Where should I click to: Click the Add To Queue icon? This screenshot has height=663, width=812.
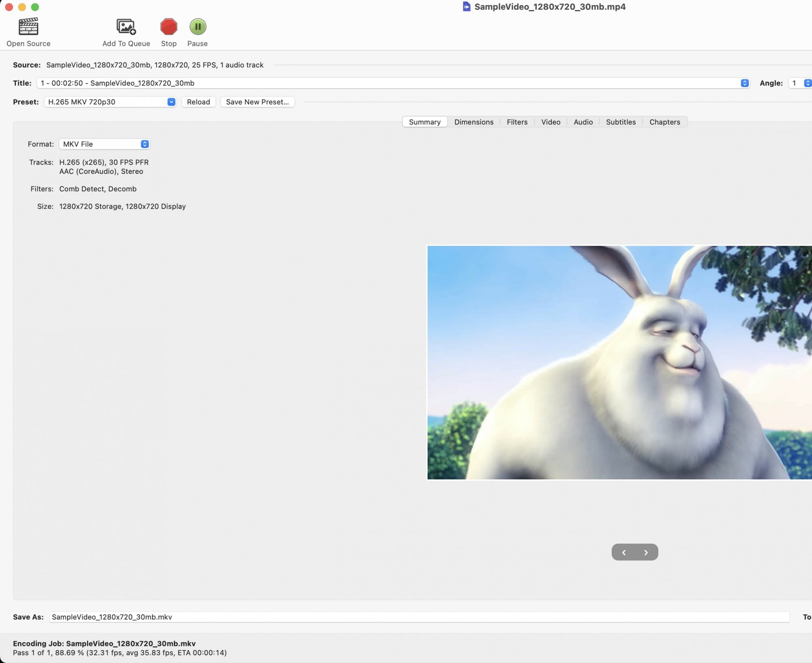pyautogui.click(x=126, y=27)
